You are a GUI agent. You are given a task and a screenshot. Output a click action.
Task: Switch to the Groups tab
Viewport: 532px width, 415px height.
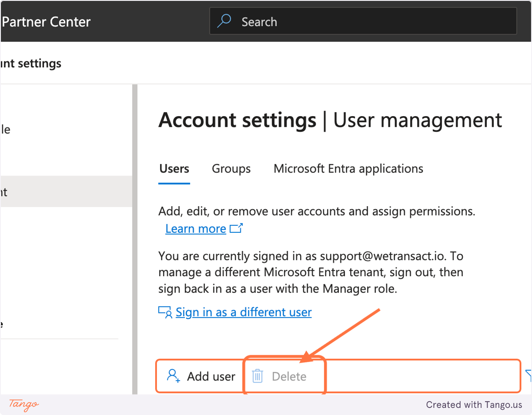point(231,169)
